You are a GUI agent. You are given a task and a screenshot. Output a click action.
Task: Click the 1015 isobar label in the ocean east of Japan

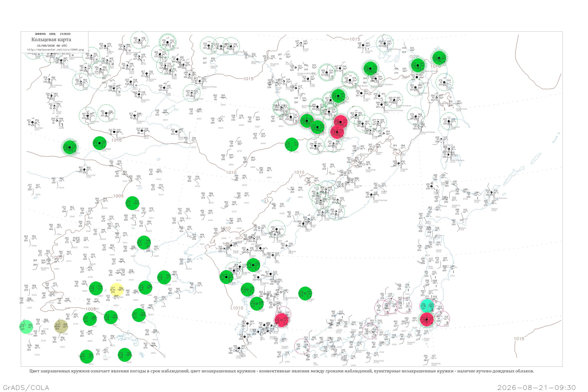(x=519, y=339)
